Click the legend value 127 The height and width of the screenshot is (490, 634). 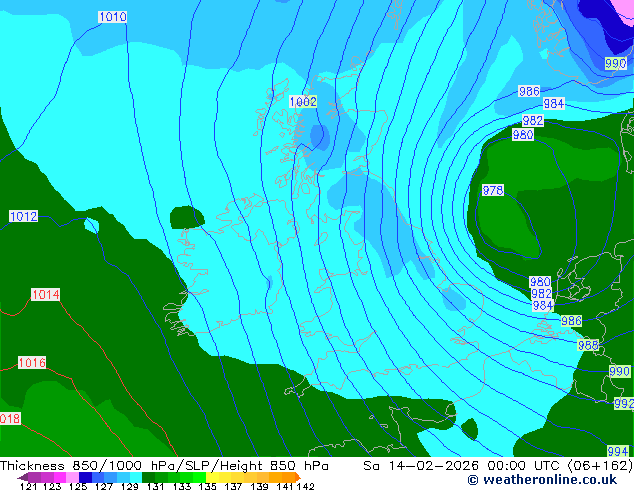click(x=104, y=486)
